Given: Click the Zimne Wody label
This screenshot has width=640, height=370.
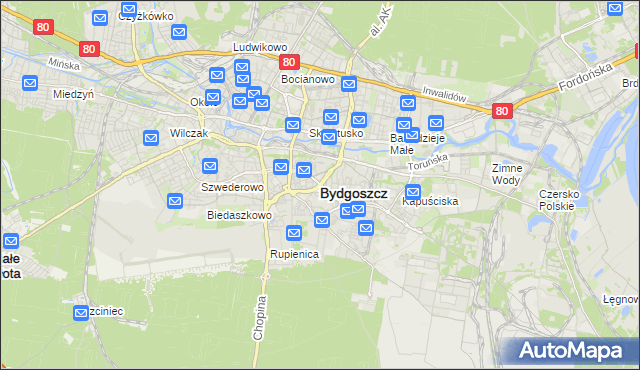Looking at the screenshot, I should point(507,174).
